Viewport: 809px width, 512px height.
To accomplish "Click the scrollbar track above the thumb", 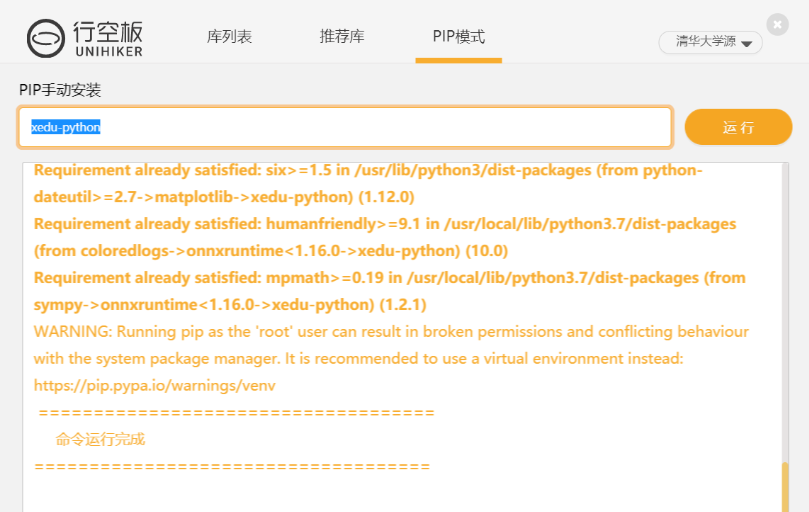I will [x=785, y=312].
